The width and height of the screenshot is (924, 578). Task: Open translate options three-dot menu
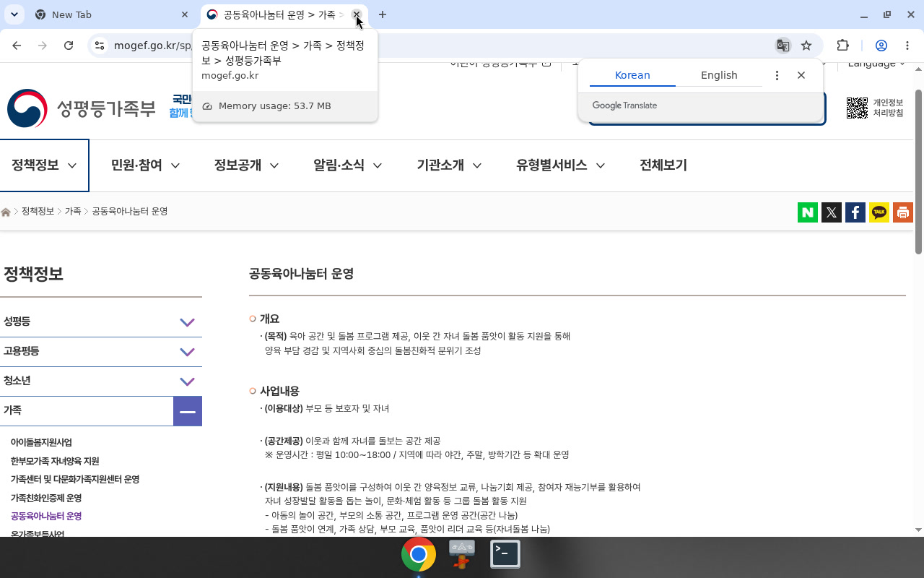[x=777, y=75]
